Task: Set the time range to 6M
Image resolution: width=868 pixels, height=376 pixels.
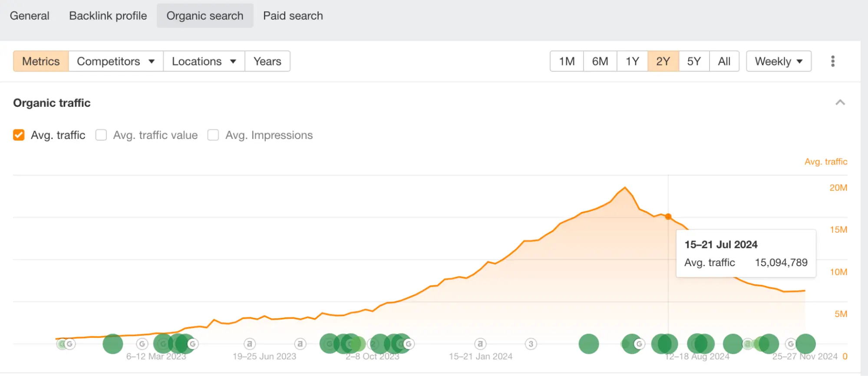Action: [600, 61]
